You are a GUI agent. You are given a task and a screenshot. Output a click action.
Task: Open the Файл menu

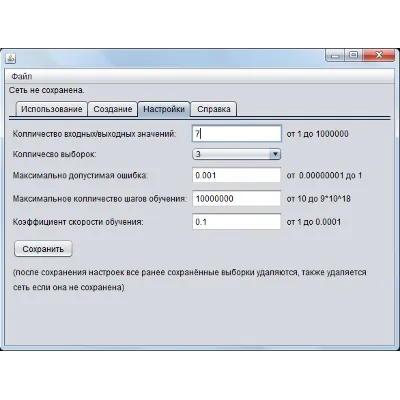(22, 77)
